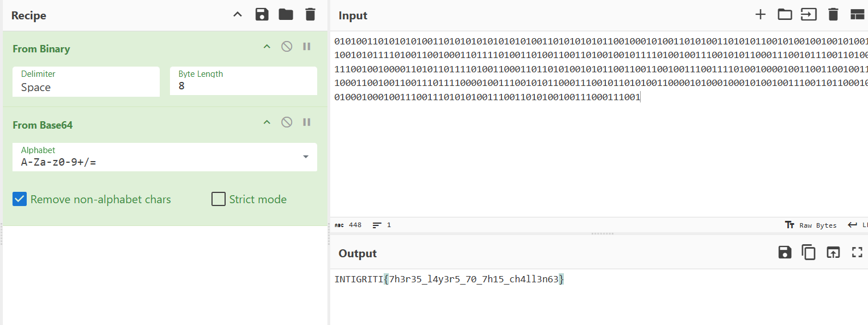Viewport: 868px width, 325px height.
Task: Collapse the Recipe pane chevron
Action: point(238,15)
